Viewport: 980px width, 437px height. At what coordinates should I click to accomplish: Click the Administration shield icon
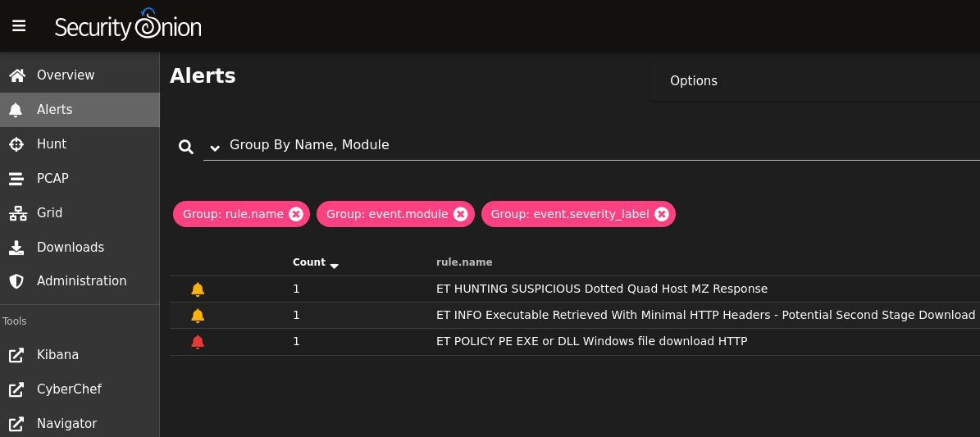16,281
